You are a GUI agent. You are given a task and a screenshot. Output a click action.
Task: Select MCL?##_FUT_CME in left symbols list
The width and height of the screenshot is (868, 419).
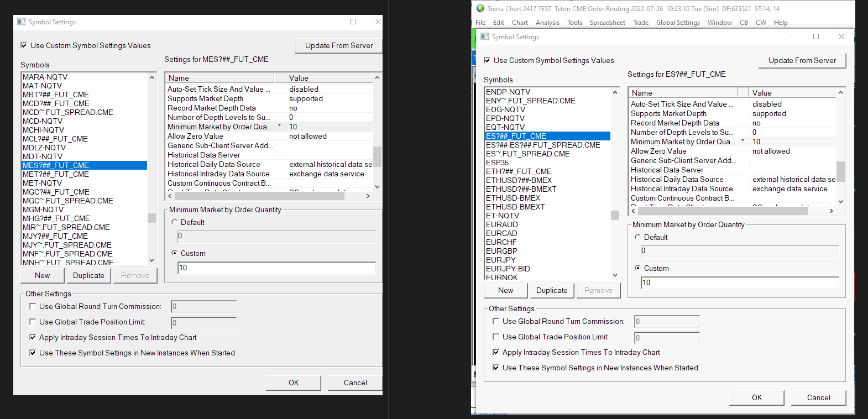click(x=85, y=139)
